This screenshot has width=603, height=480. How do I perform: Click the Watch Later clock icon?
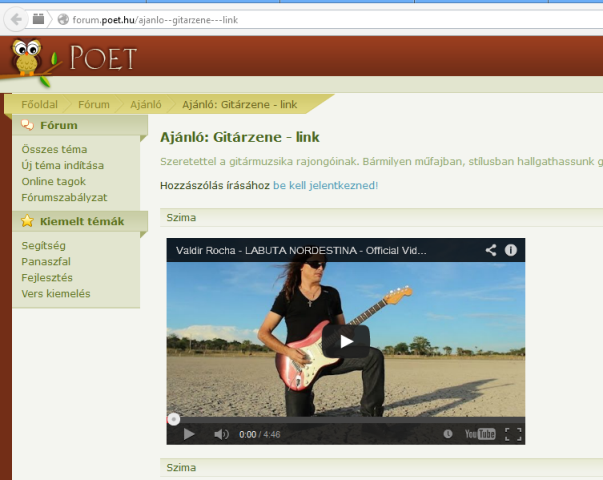tap(448, 434)
